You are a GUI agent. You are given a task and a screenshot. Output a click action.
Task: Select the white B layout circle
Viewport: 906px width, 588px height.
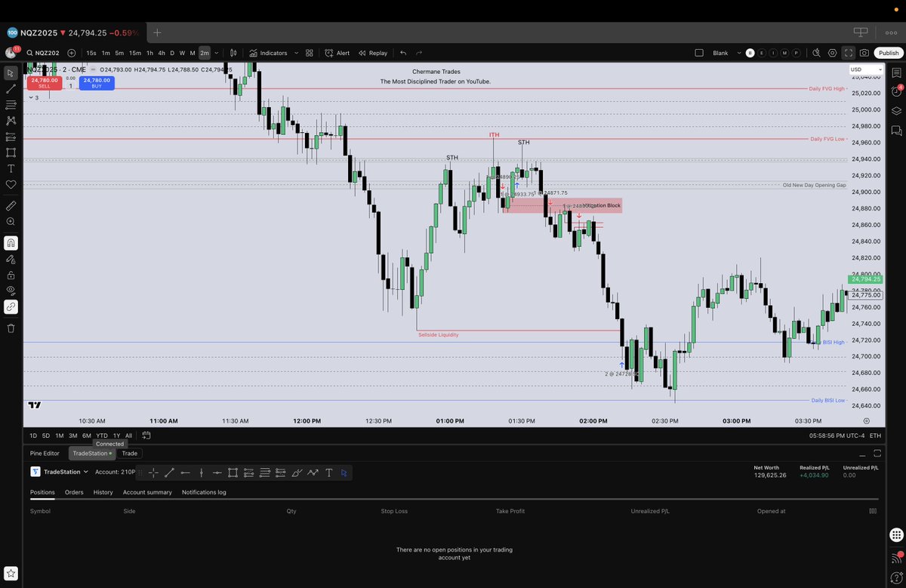coord(750,53)
